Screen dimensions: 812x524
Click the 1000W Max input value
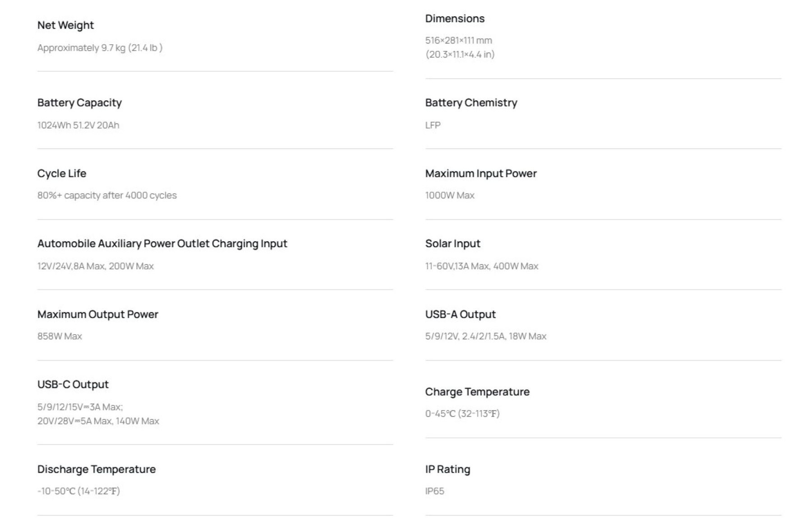coord(450,195)
